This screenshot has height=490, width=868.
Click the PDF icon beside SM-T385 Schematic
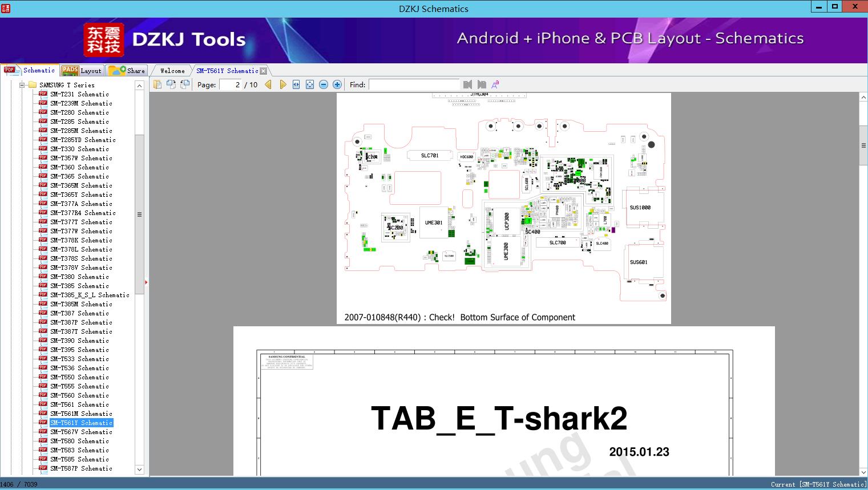pyautogui.click(x=43, y=285)
